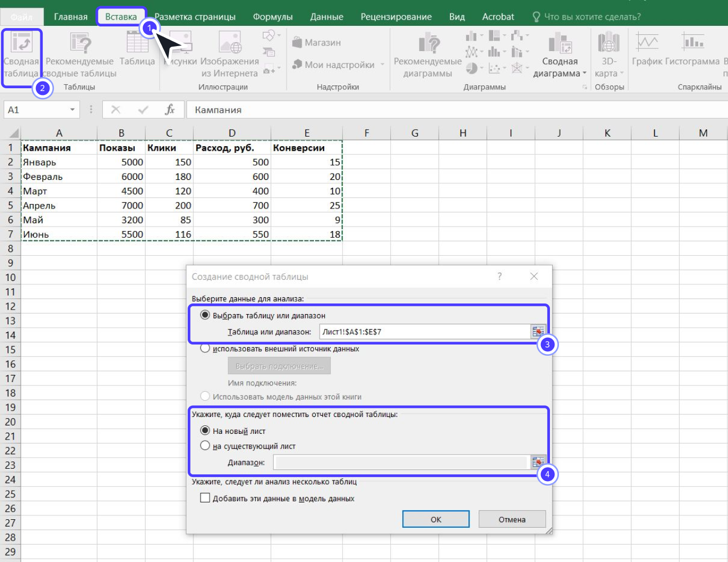Click cell containing Февраль

coord(59,176)
